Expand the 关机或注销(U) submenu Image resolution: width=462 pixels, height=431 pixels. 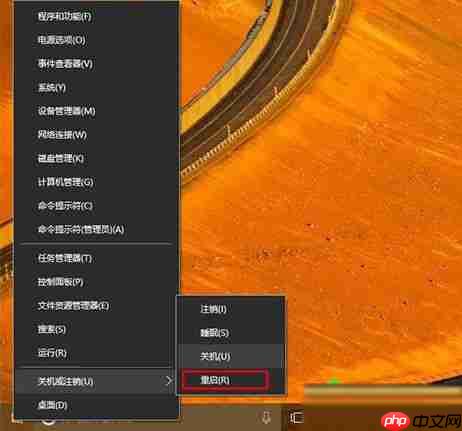97,381
